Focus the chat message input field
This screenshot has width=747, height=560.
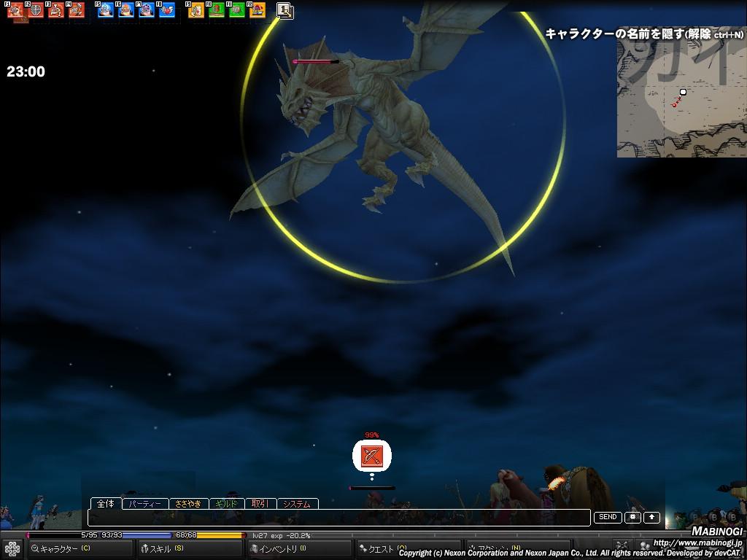pos(339,518)
